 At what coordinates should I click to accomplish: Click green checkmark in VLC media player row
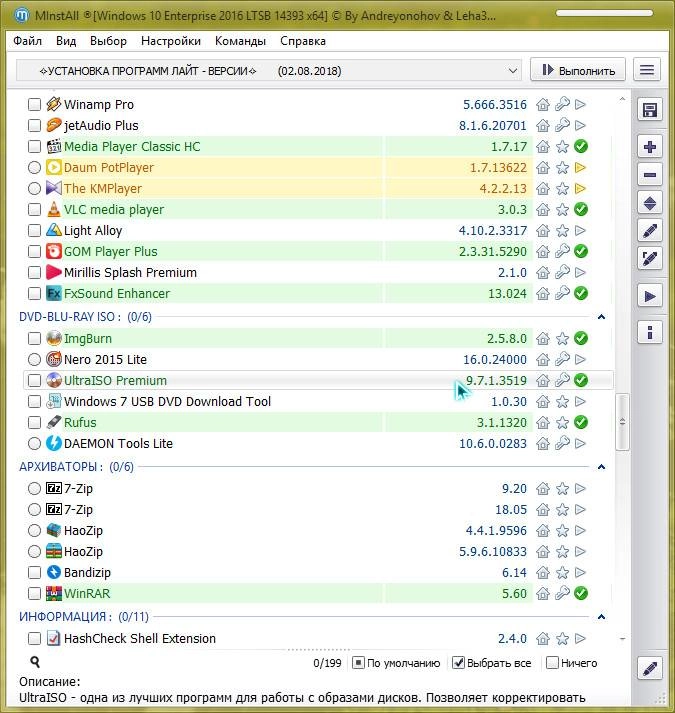pos(581,209)
